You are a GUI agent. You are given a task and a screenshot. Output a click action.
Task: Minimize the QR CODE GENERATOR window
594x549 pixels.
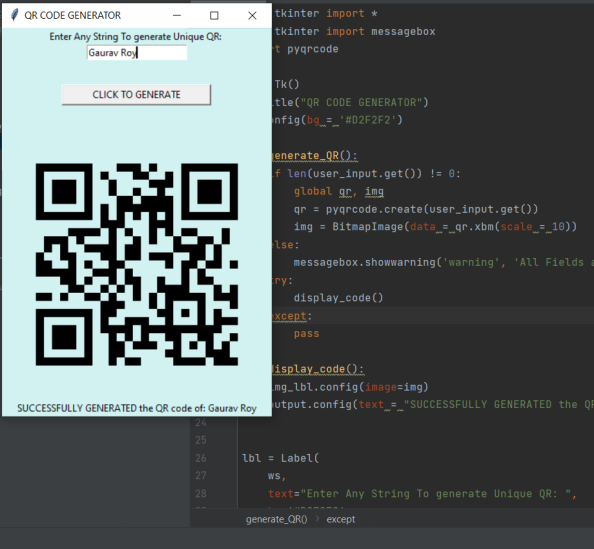(x=177, y=16)
